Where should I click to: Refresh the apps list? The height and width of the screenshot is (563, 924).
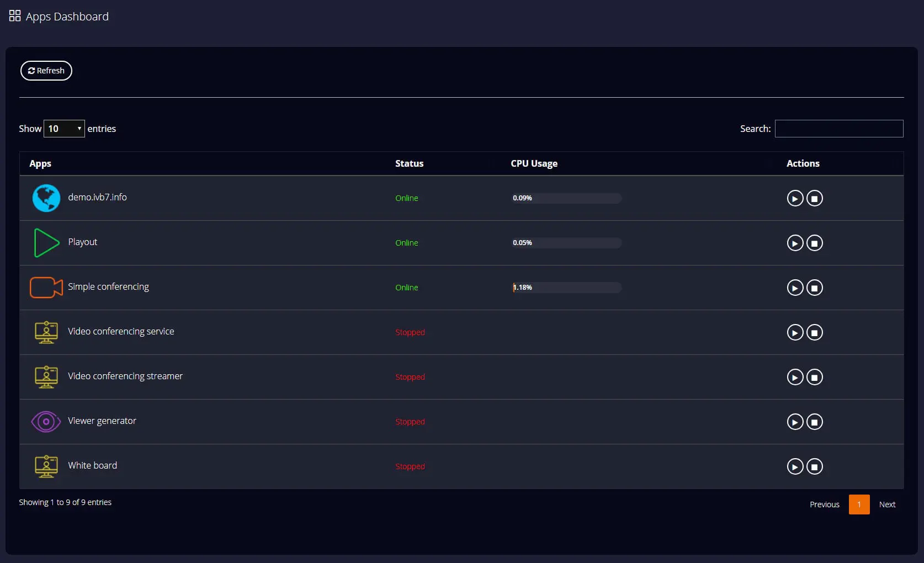coord(46,71)
